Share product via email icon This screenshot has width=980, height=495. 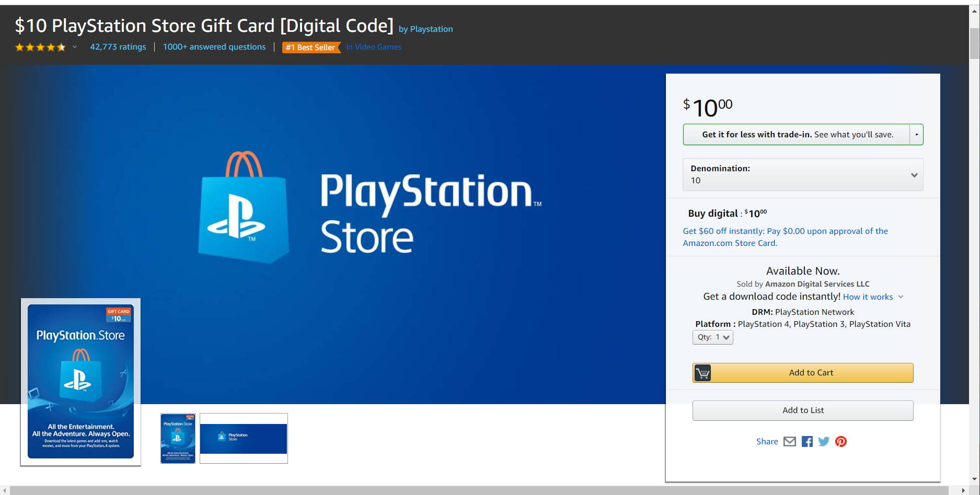[x=790, y=442]
